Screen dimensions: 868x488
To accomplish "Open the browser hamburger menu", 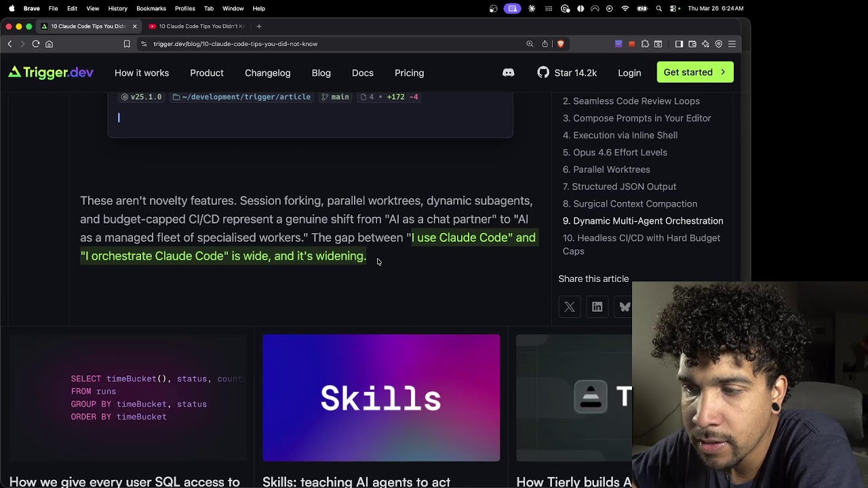I will 732,44.
